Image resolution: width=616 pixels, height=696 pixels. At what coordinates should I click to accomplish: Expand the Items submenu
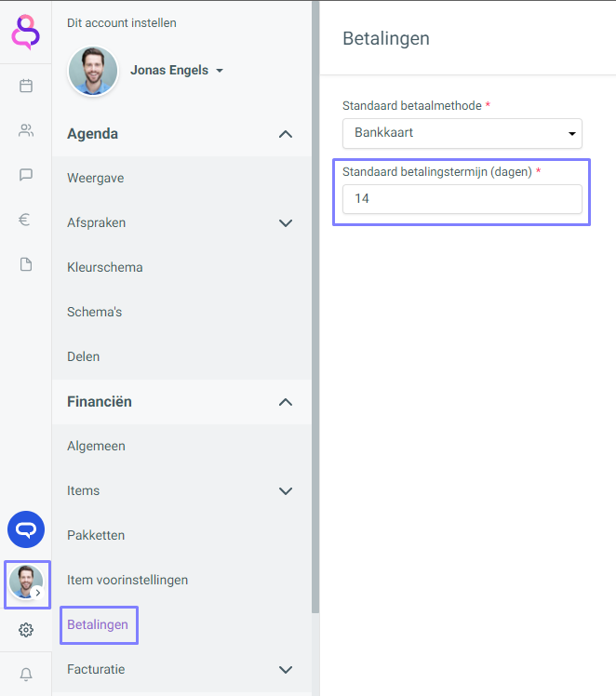click(x=286, y=491)
